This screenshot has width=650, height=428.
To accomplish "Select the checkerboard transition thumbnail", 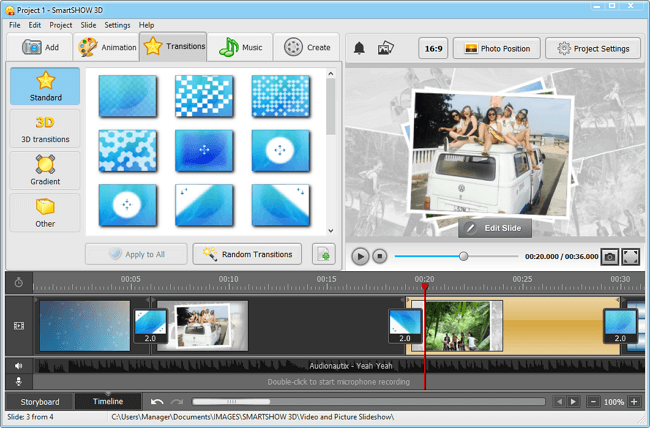I will click(x=204, y=96).
